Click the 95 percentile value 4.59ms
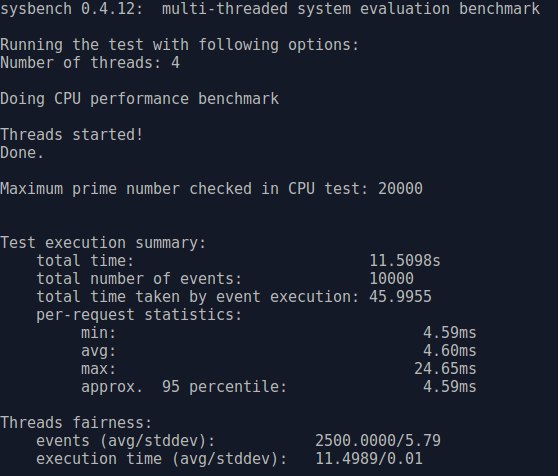Image resolution: width=558 pixels, height=476 pixels. point(450,386)
